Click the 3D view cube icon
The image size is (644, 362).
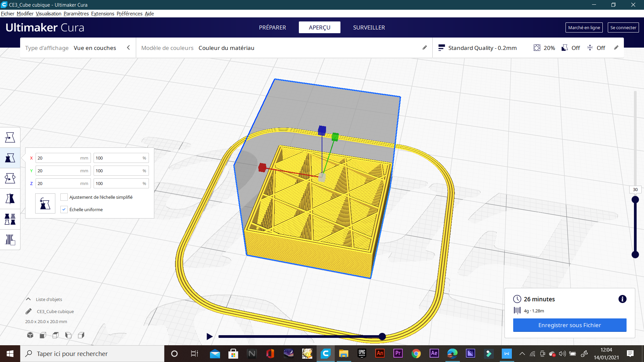pos(30,335)
